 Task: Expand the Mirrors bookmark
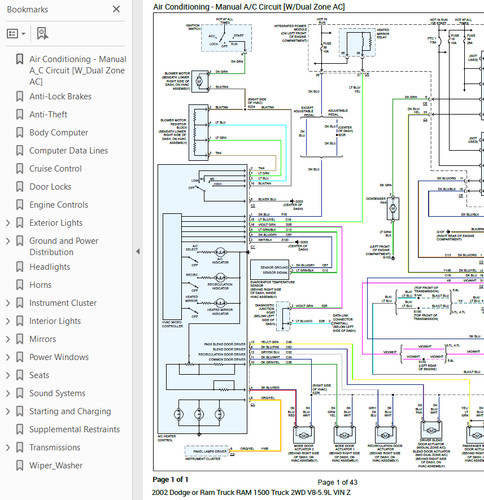[8, 339]
